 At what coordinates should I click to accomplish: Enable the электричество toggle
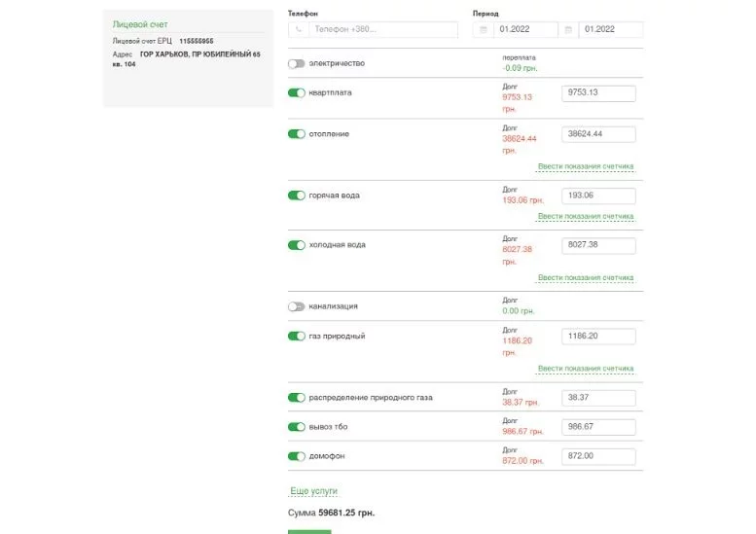click(x=297, y=63)
